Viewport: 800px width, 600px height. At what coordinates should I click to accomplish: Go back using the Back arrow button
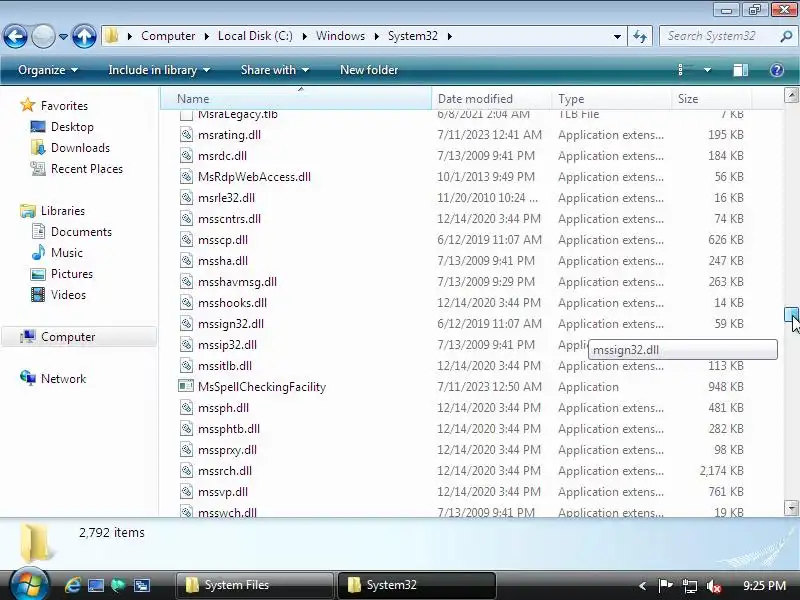[x=15, y=37]
